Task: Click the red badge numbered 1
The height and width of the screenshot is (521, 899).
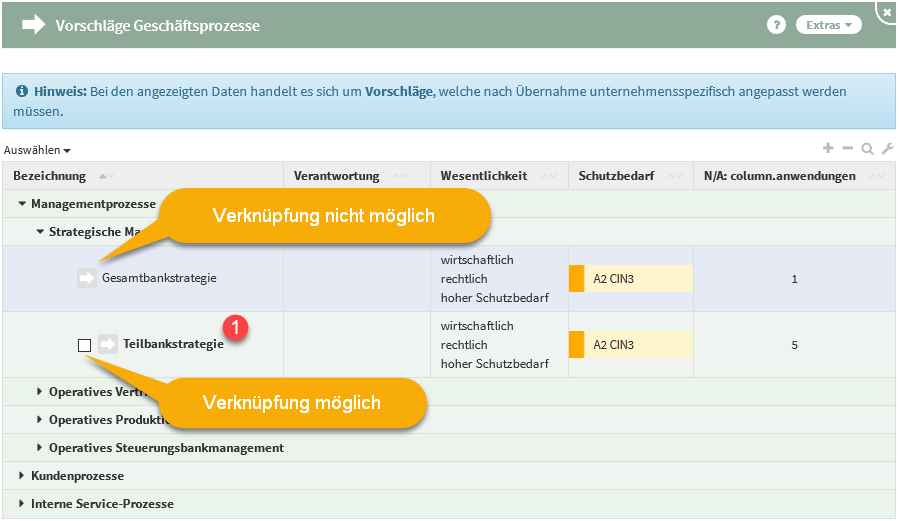Action: 234,326
